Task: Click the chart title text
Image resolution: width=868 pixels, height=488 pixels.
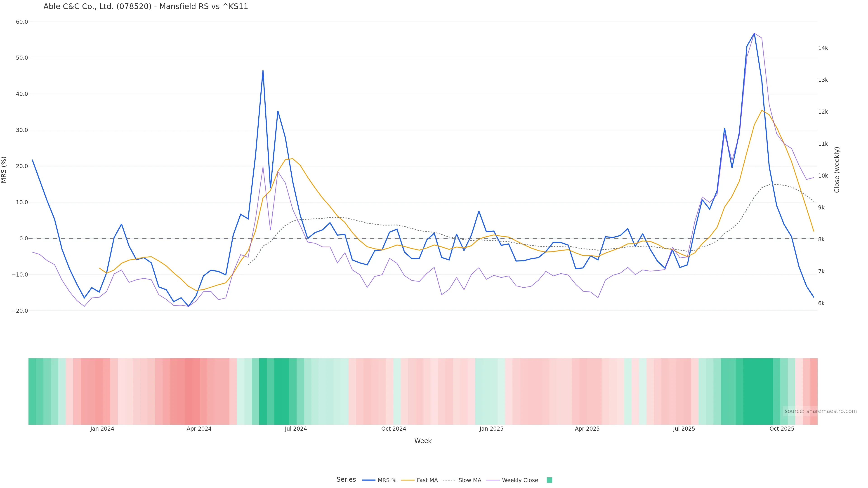Action: (x=146, y=7)
